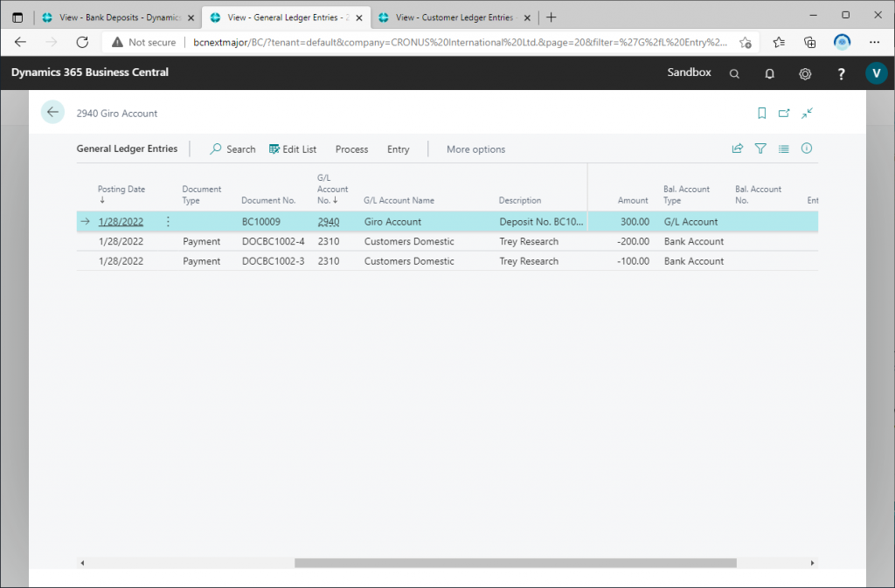Open the browser tab actions menu icon

tap(17, 17)
